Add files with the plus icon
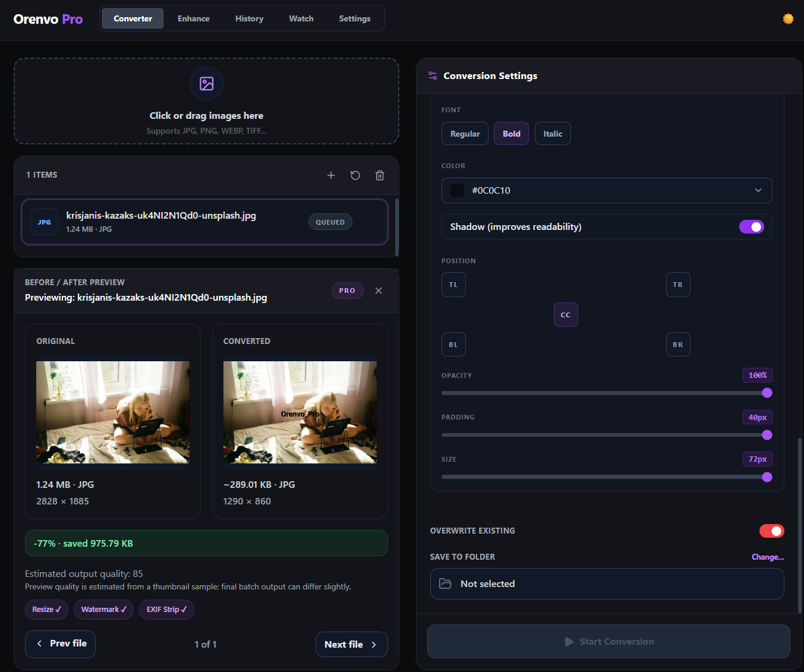 coord(331,175)
